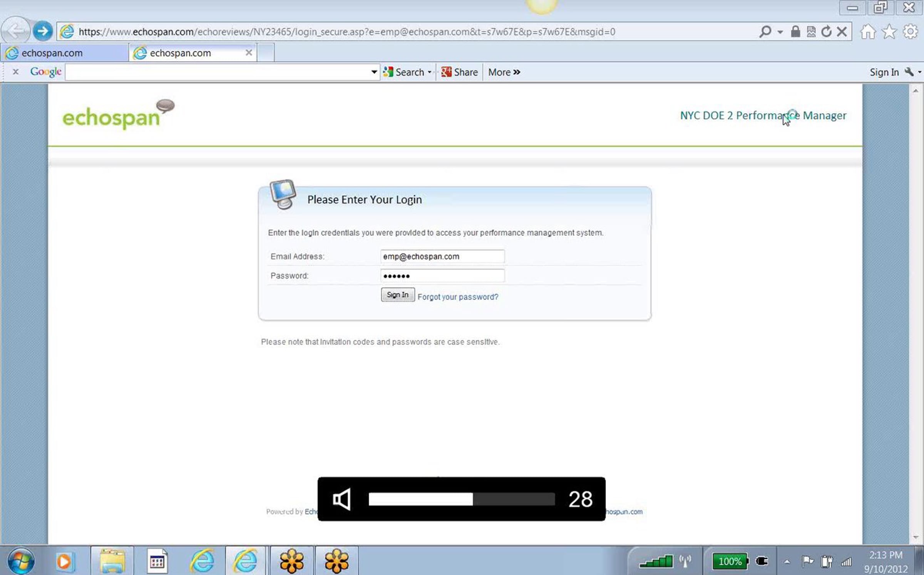Switch to the first echospan.com tab
This screenshot has height=575, width=924.
[x=65, y=53]
